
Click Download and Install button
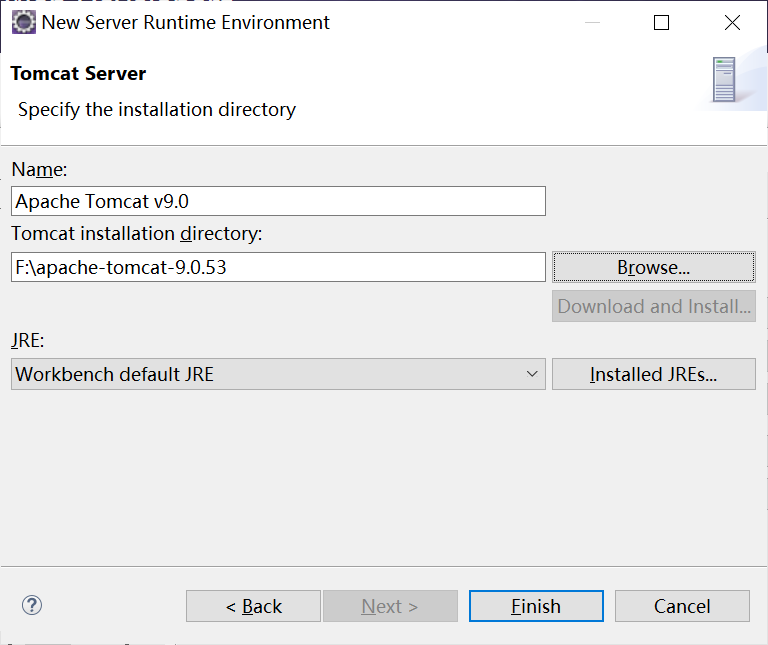point(653,306)
